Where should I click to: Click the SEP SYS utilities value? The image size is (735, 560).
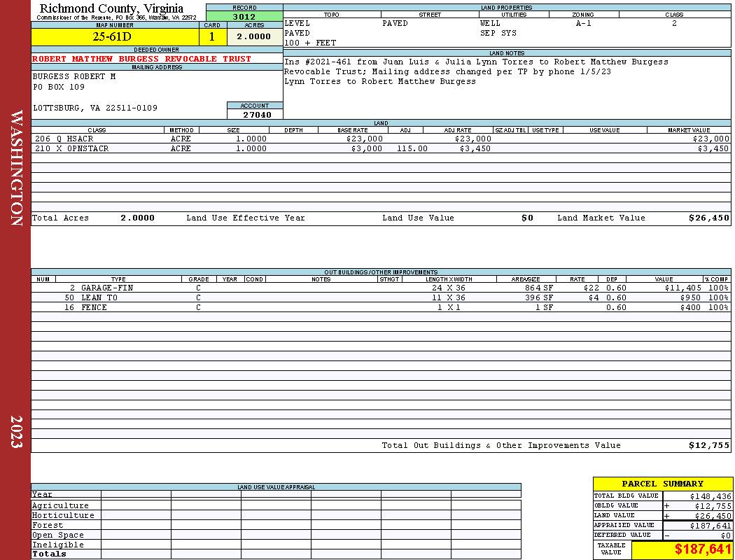tap(498, 33)
